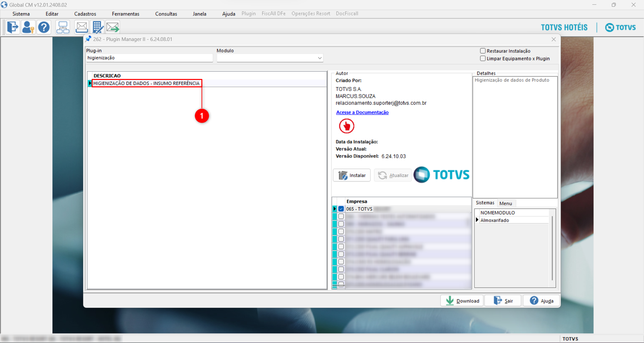644x343 pixels.
Task: Open the FiscAll DFe menu
Action: [x=274, y=14]
